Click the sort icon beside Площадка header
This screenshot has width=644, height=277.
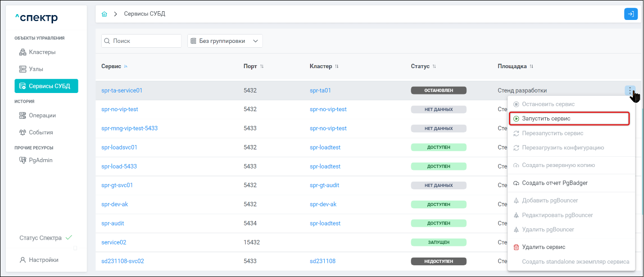tap(532, 66)
